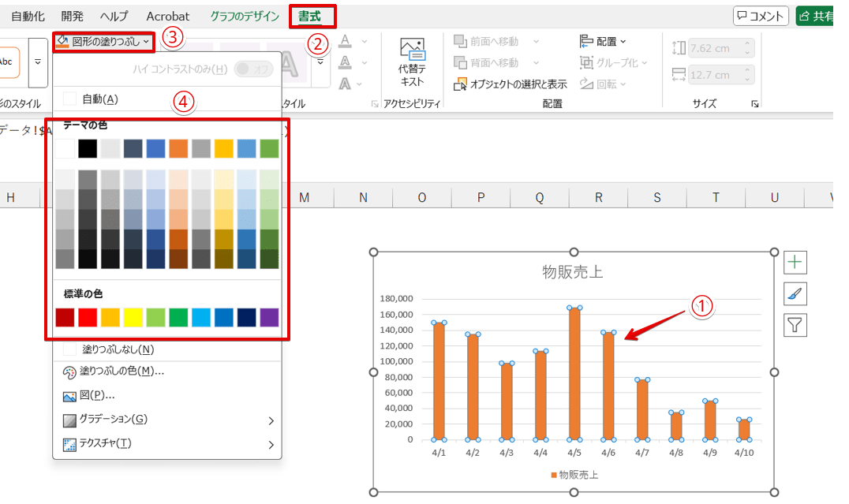This screenshot has height=504, width=849.
Task: Toggle the ハイコントラストのみ switch
Action: coord(253,69)
